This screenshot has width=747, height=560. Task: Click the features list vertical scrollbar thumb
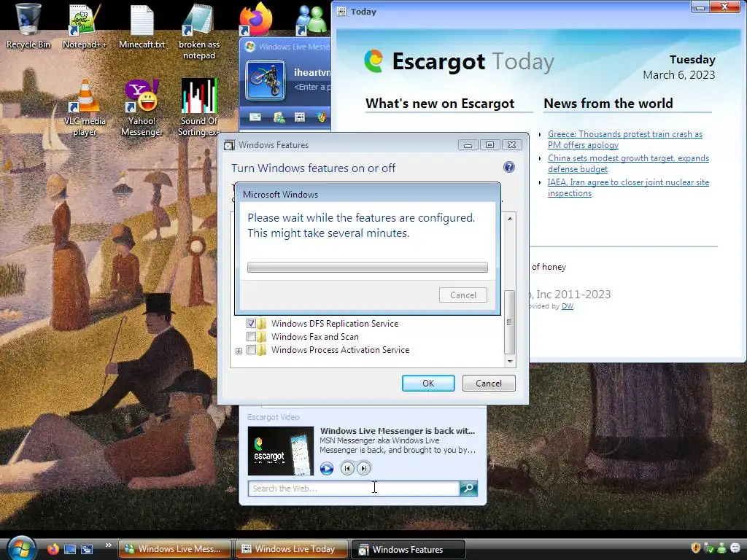coord(509,322)
